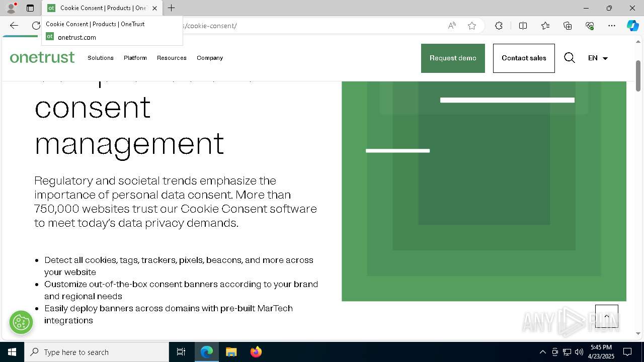
Task: Open the Company menu
Action: [210, 58]
